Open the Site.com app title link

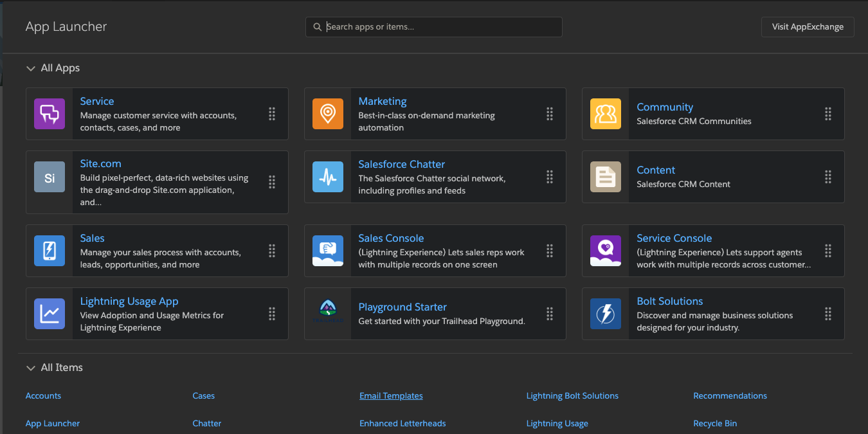click(101, 163)
